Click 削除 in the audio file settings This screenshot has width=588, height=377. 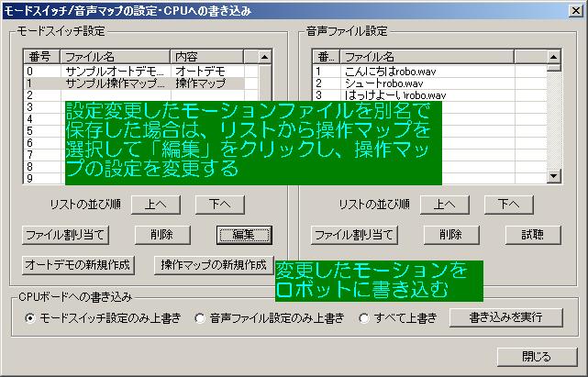point(450,235)
